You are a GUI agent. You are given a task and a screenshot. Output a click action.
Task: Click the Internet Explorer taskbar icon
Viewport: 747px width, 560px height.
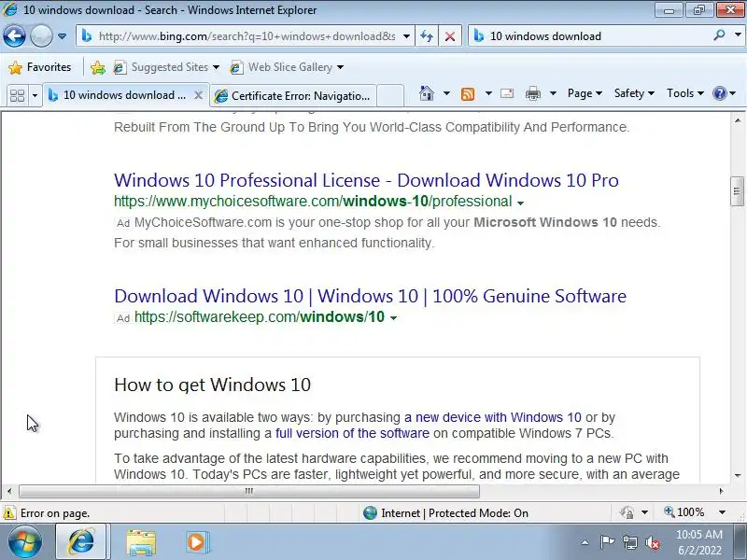click(81, 542)
